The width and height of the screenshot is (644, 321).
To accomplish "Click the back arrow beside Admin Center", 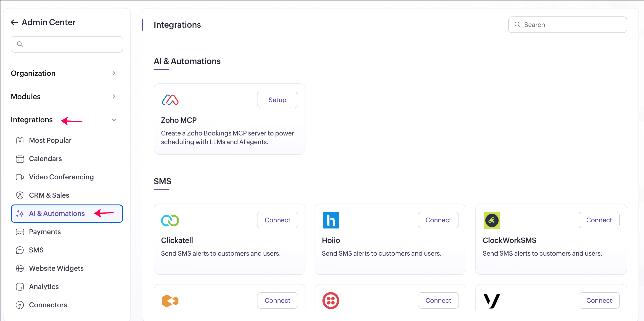I will point(14,22).
